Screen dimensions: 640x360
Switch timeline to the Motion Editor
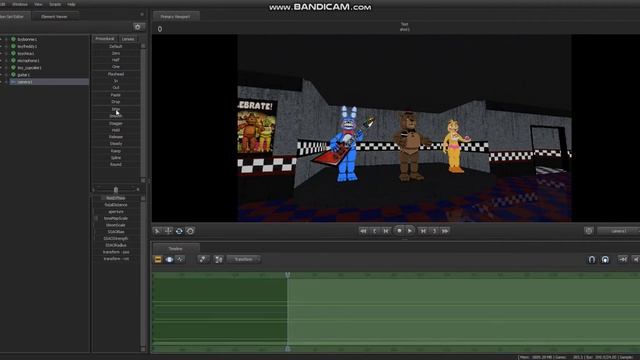(169, 260)
